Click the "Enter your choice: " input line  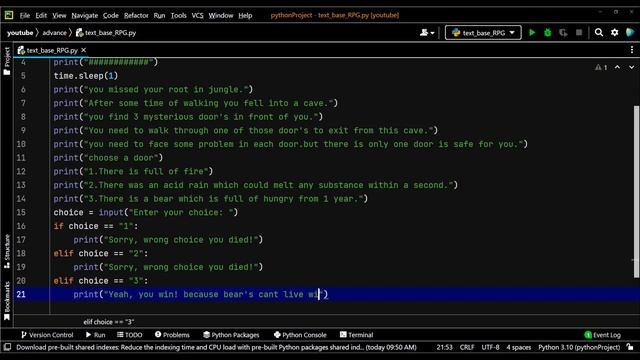tap(145, 212)
